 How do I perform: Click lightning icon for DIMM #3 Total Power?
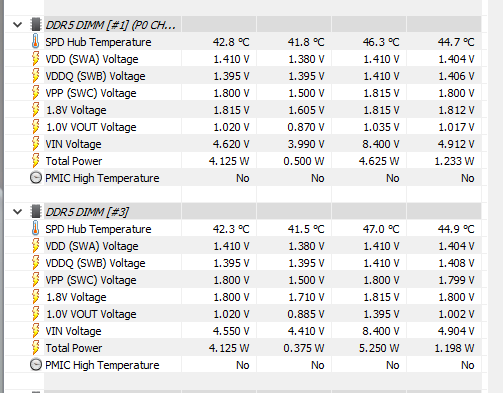(x=35, y=348)
